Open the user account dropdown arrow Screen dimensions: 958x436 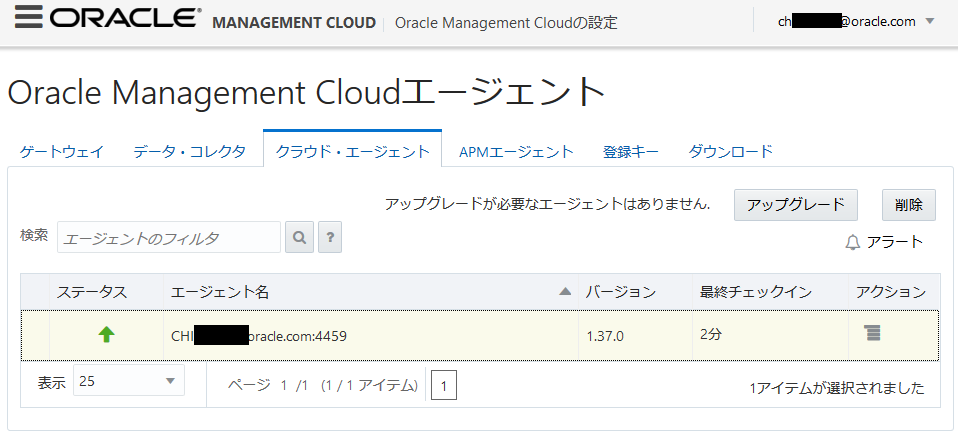tap(930, 21)
